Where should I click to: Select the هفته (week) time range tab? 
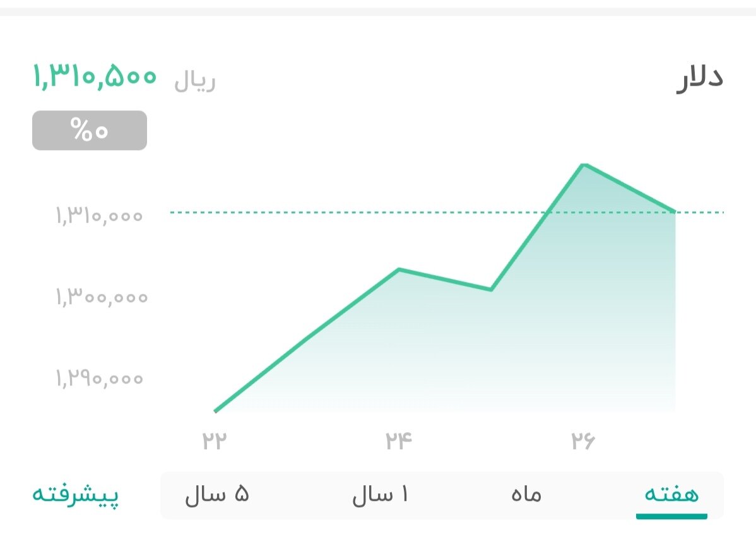(671, 495)
